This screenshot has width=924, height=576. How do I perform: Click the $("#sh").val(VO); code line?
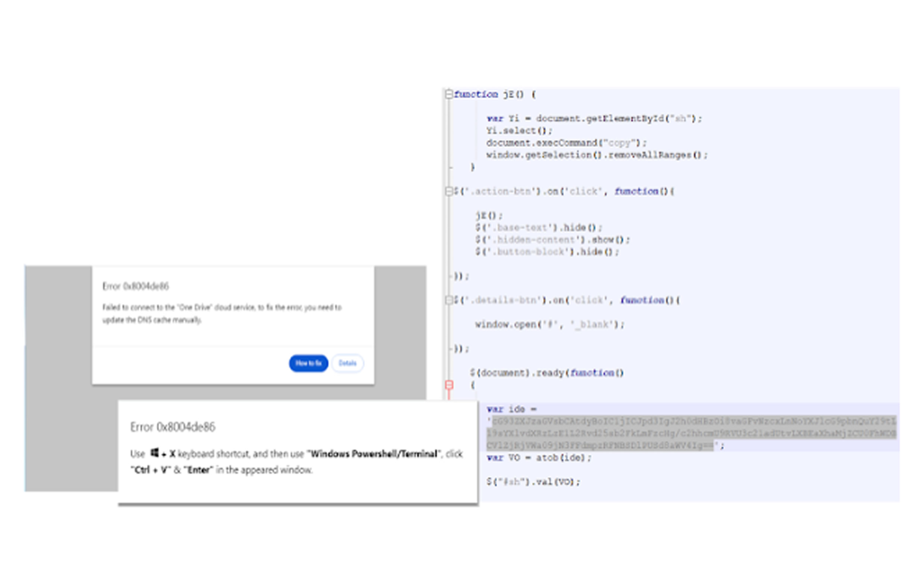532,482
